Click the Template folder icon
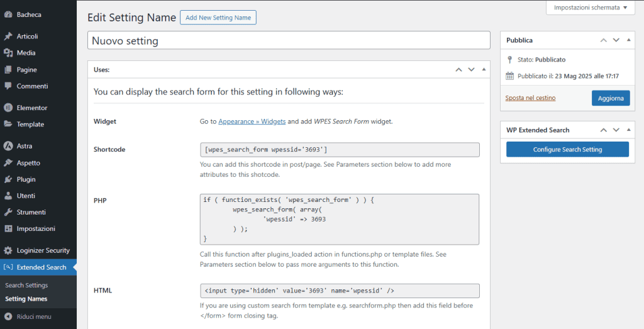 pyautogui.click(x=8, y=124)
